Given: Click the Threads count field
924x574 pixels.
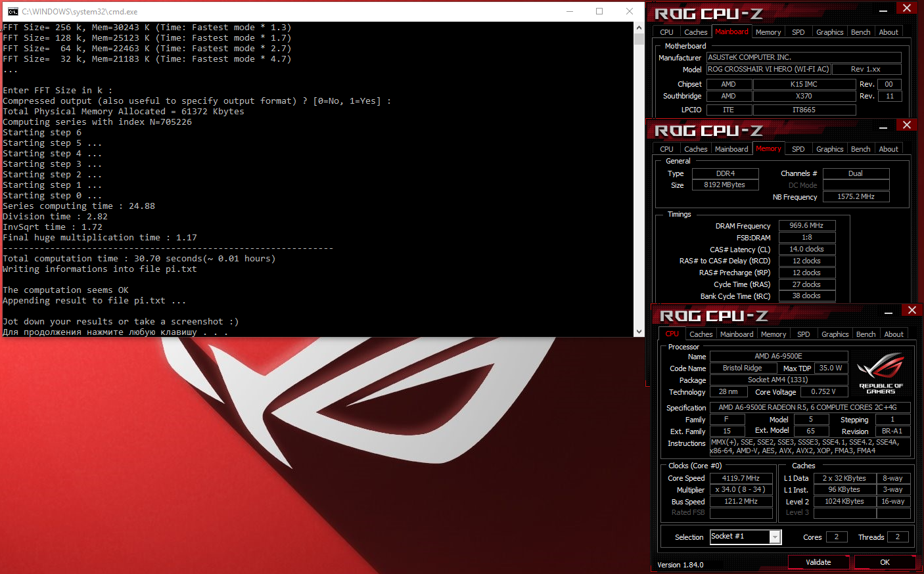Looking at the screenshot, I should click(x=898, y=537).
